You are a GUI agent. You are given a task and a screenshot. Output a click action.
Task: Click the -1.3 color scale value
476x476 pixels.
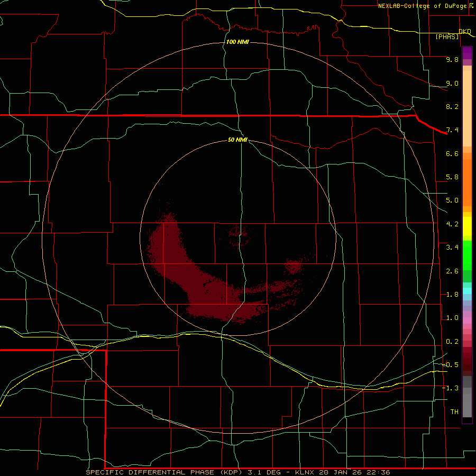pos(450,388)
